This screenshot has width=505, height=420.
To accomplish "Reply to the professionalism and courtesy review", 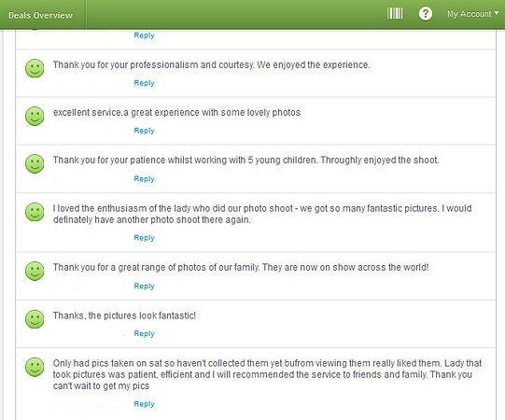I will [x=144, y=83].
